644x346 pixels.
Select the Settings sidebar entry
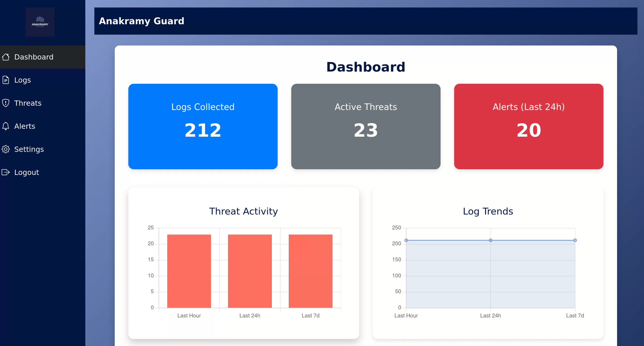pos(29,149)
